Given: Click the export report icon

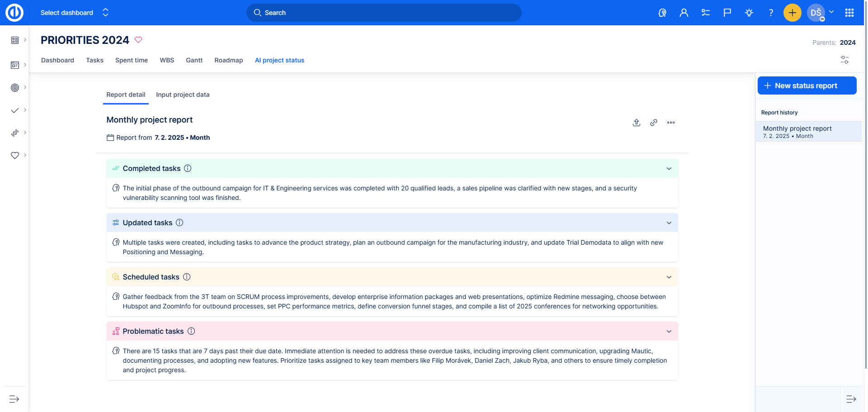Looking at the screenshot, I should tap(636, 123).
